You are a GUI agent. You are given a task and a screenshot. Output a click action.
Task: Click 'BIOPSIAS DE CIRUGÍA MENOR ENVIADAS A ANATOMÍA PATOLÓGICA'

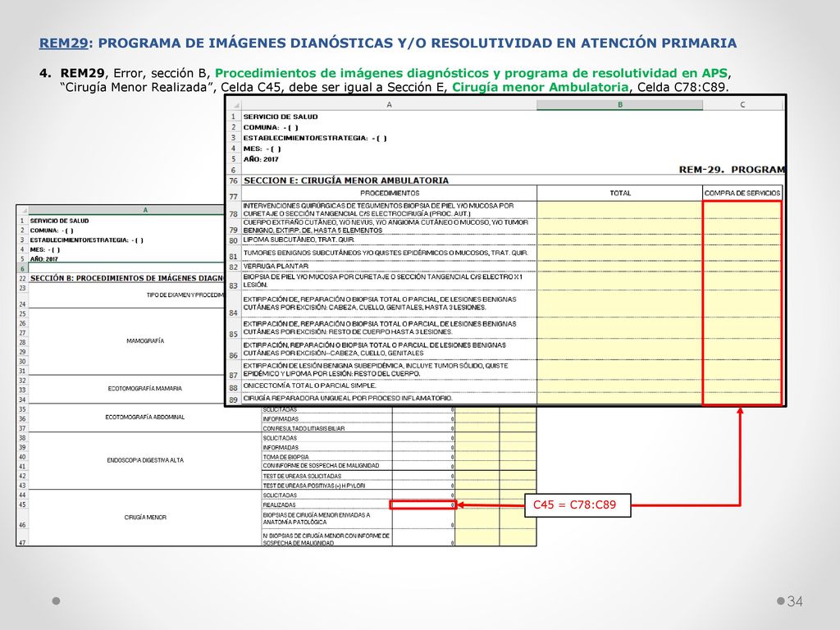click(326, 518)
